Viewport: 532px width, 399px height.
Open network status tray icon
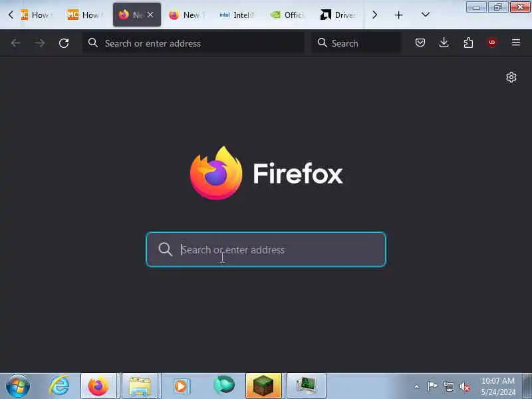coord(448,386)
